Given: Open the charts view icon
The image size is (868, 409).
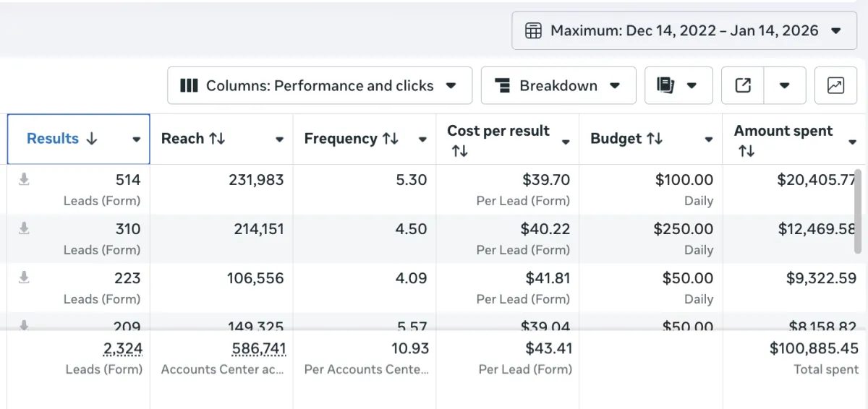Looking at the screenshot, I should click(835, 85).
